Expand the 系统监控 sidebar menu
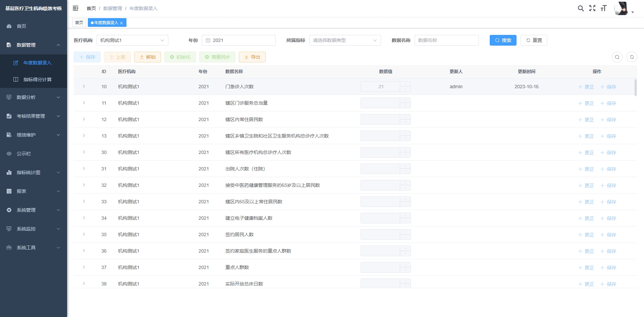 [x=34, y=229]
